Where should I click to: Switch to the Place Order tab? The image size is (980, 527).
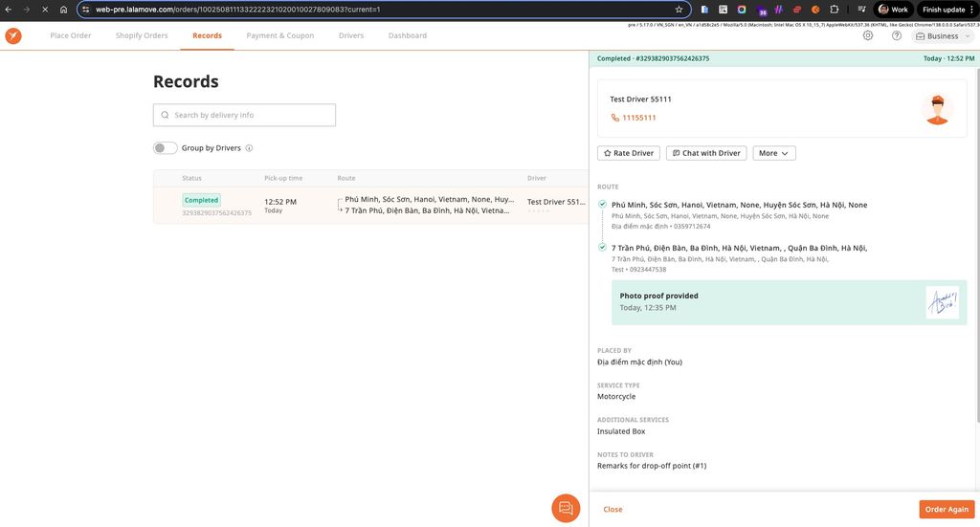pos(71,35)
